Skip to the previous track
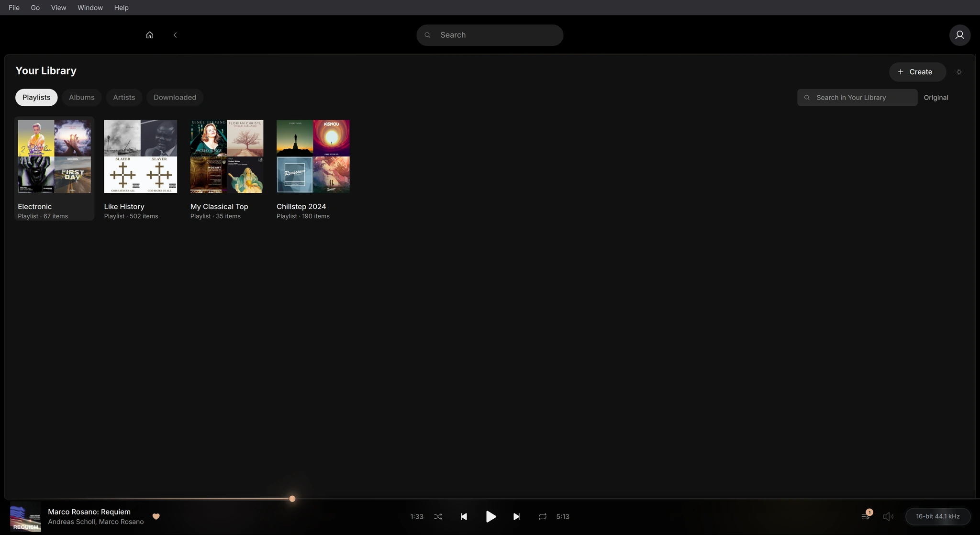This screenshot has height=535, width=980. [464, 516]
